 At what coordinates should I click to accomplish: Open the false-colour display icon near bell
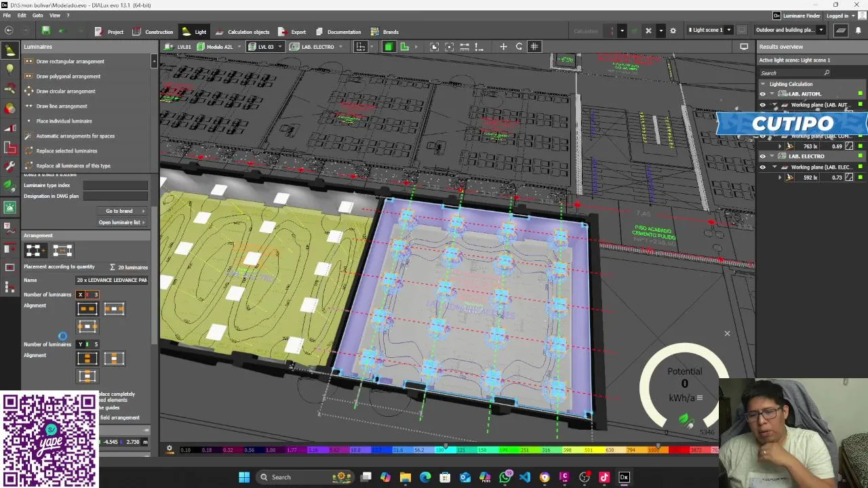(841, 30)
